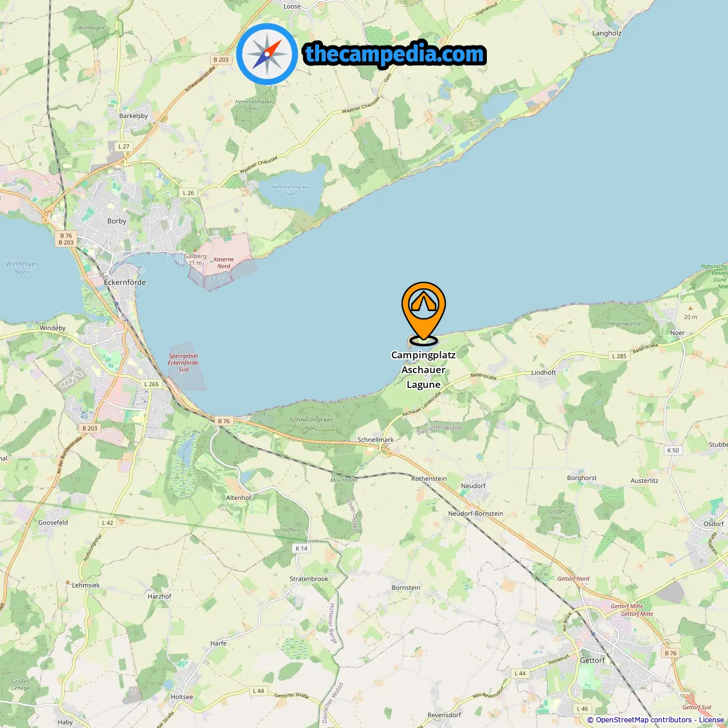Open thecampedia.com logo text

pyautogui.click(x=395, y=54)
